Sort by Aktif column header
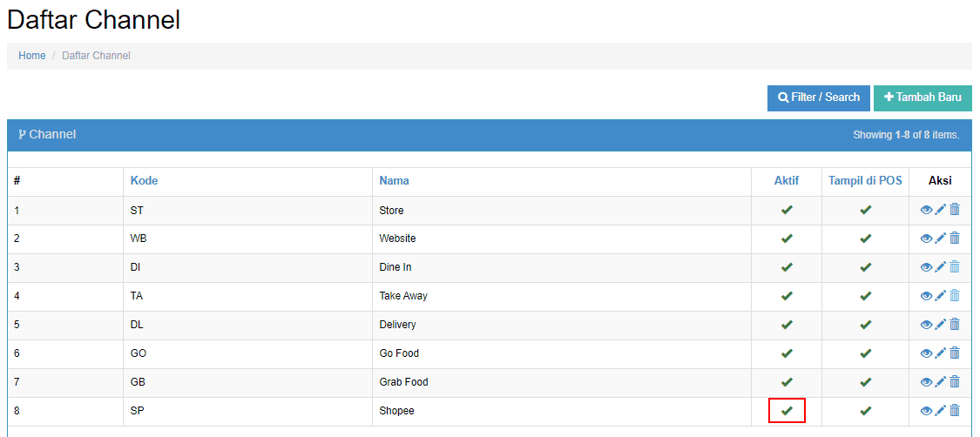Viewport: 980px width, 437px height. pyautogui.click(x=787, y=181)
